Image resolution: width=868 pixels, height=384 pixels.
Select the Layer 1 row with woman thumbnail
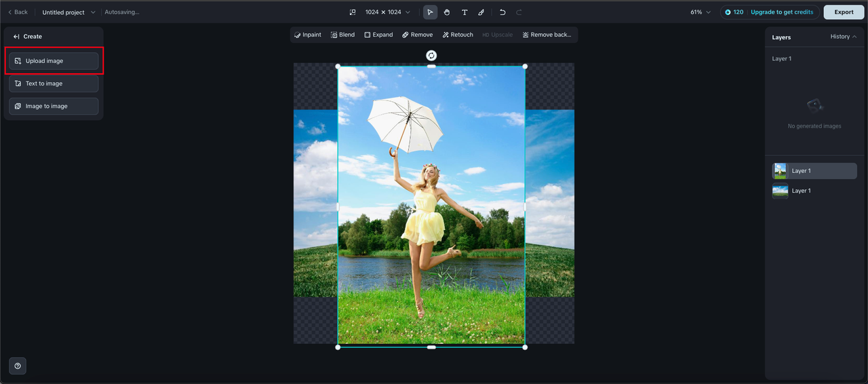[814, 171]
